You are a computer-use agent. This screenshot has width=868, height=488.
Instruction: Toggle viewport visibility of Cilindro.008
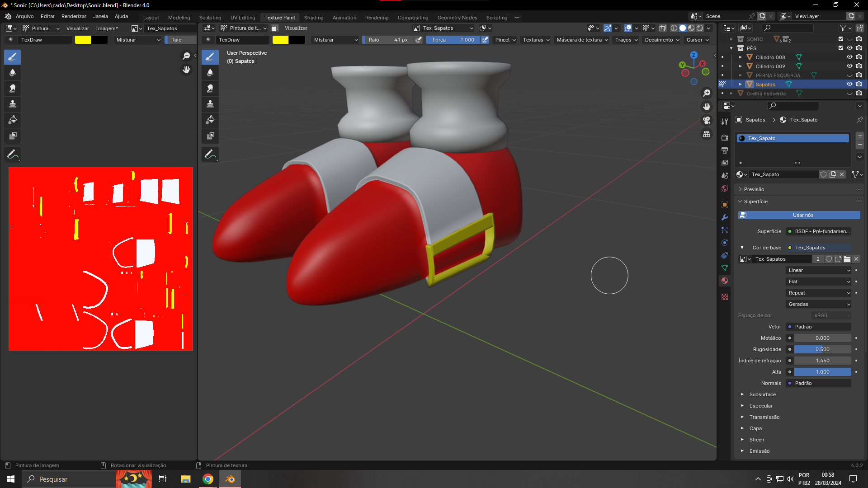tap(849, 57)
